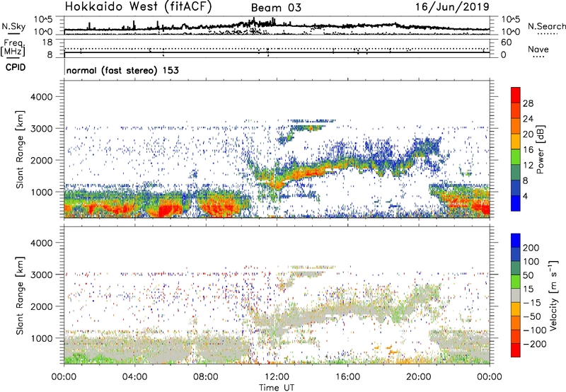Click the '20:00' time axis tick label

[419, 377]
